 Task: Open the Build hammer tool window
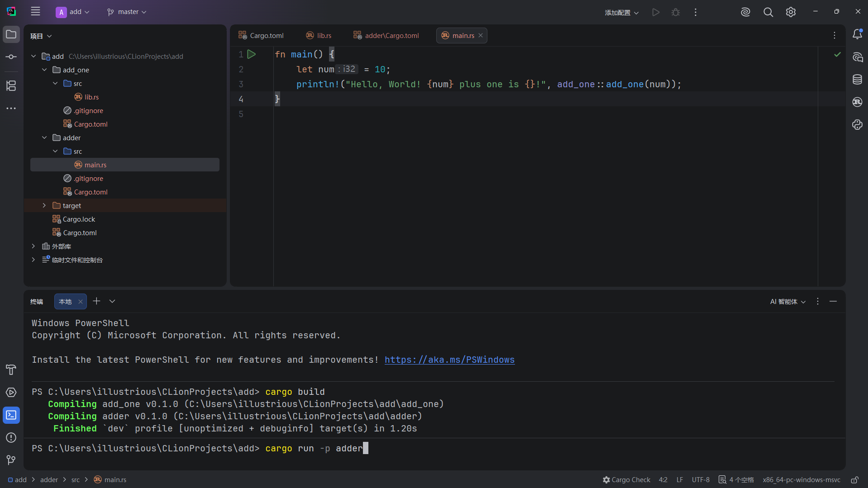point(11,370)
